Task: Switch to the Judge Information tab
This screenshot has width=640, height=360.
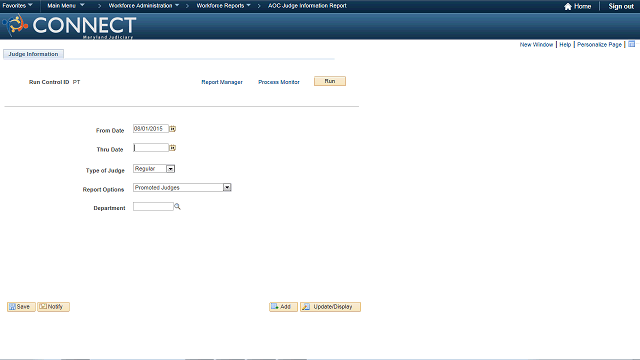Action: 33,54
